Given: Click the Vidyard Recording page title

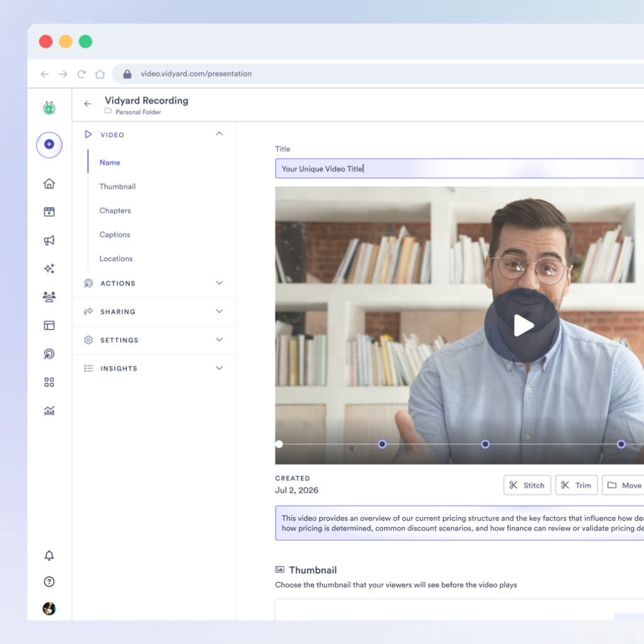Looking at the screenshot, I should pyautogui.click(x=147, y=101).
